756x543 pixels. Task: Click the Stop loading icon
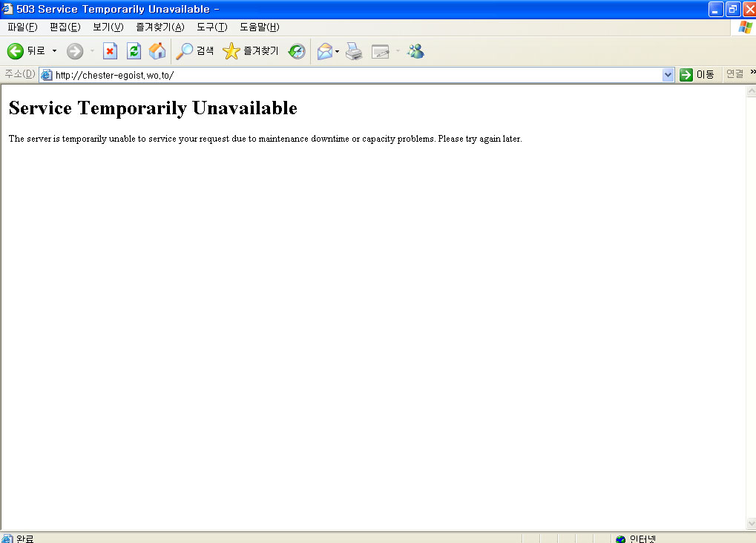(x=110, y=51)
